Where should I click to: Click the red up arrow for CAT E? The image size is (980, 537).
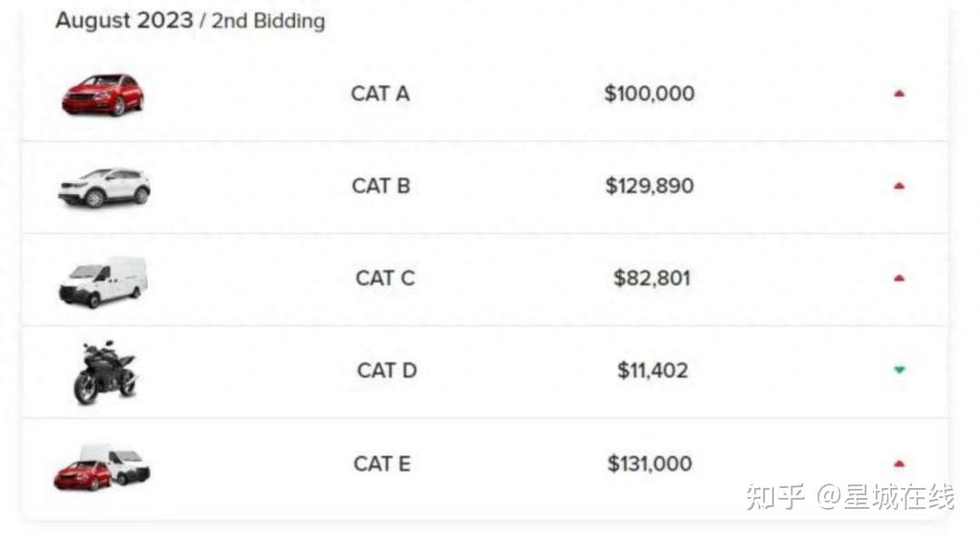(899, 464)
